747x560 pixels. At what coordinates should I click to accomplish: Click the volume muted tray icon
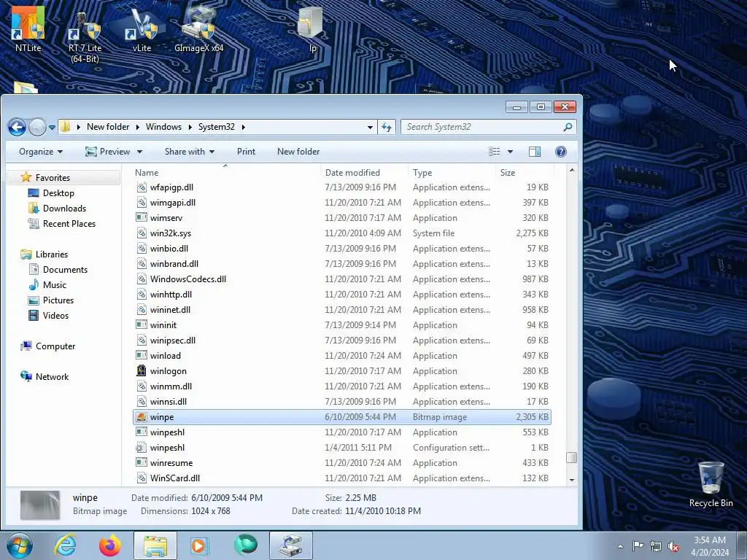pos(673,546)
